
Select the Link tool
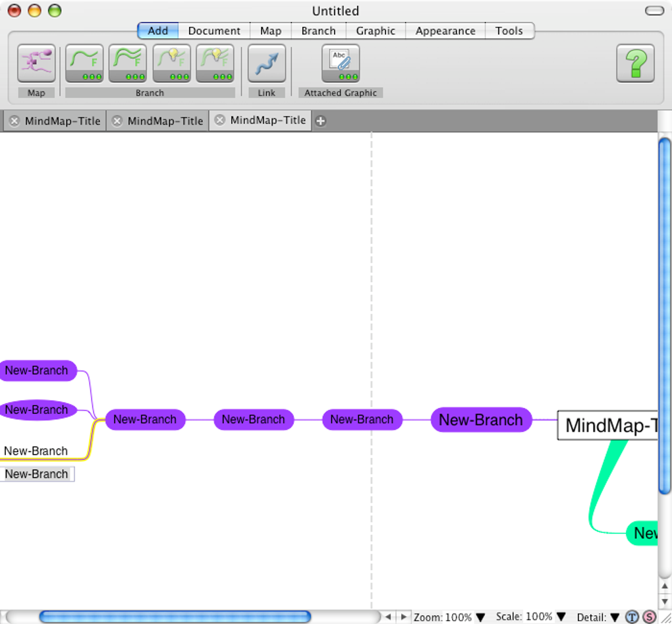coord(266,63)
